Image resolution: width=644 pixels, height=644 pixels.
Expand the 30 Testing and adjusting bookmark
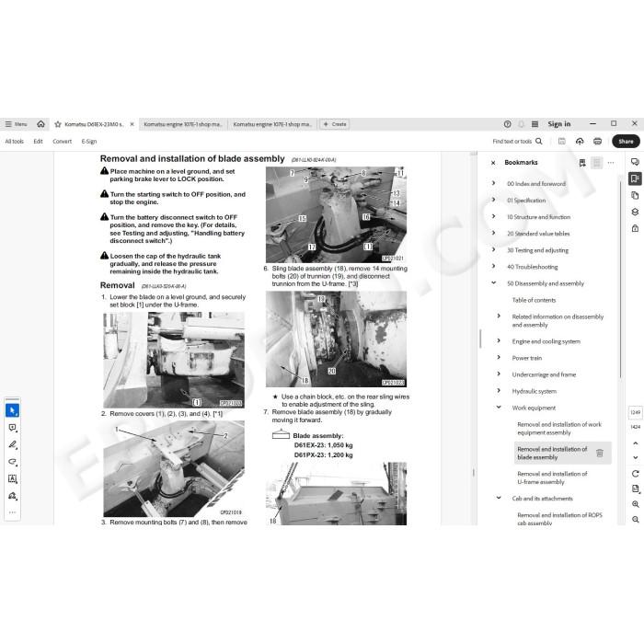click(494, 249)
